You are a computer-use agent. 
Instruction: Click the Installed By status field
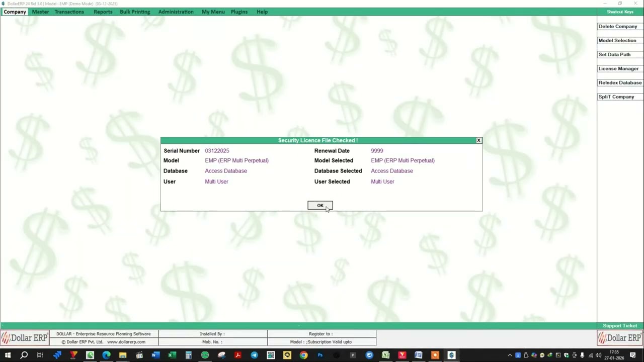click(x=212, y=334)
